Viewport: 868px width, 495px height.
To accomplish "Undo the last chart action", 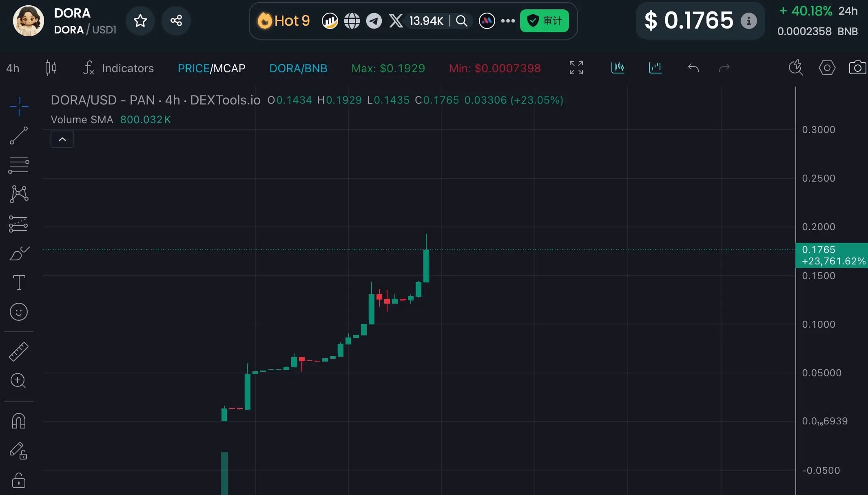I will coord(693,68).
